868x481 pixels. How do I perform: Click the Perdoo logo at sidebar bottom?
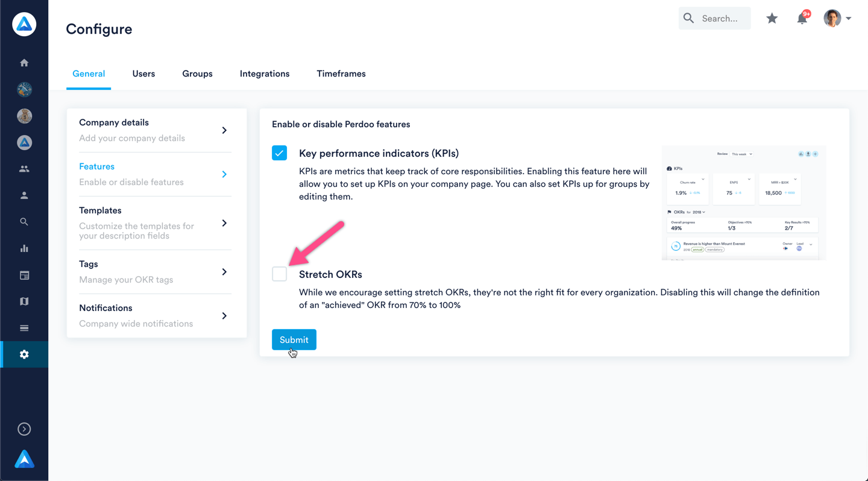coord(24,459)
